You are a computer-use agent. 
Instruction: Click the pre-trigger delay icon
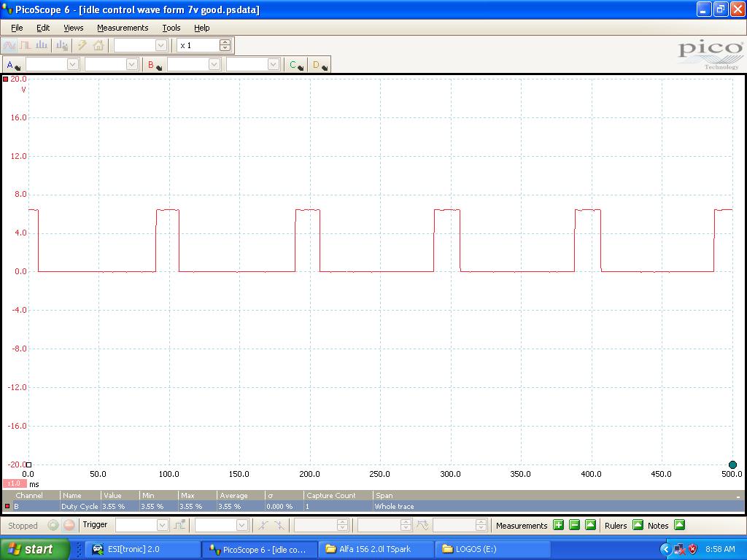tap(422, 525)
